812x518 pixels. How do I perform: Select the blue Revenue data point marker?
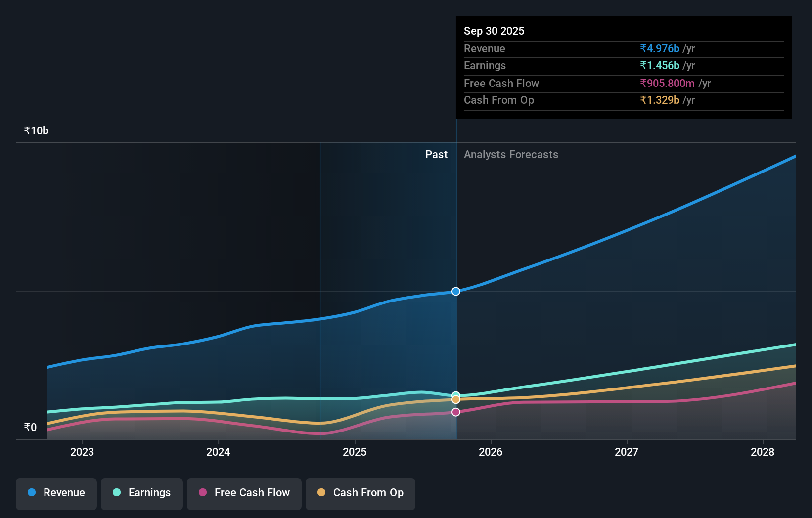(x=455, y=291)
